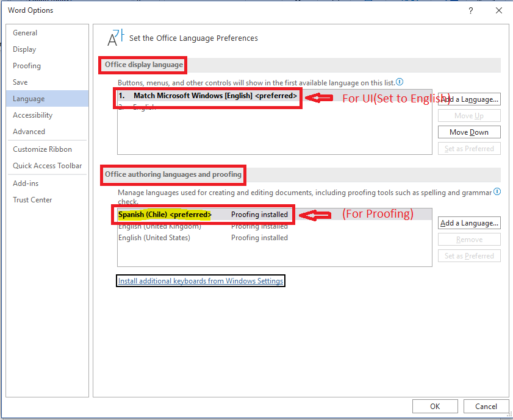
Task: Click Add a Language for display languages
Action: pos(469,99)
